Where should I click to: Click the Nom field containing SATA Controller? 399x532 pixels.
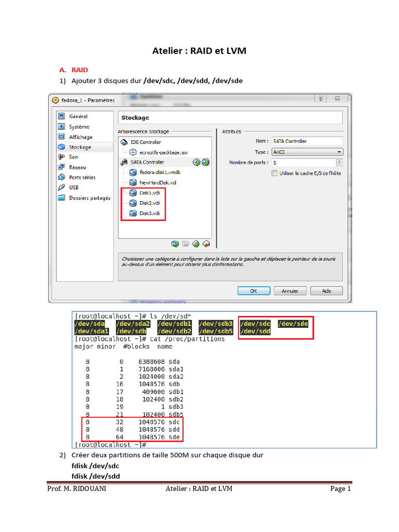click(307, 141)
